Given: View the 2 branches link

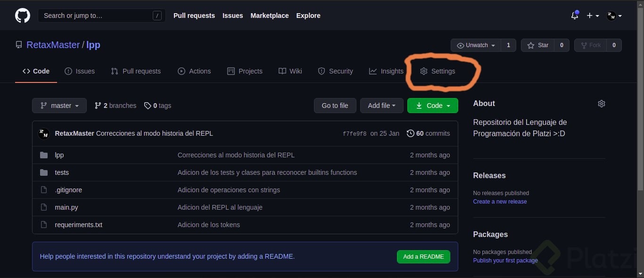Looking at the screenshot, I should coord(116,106).
